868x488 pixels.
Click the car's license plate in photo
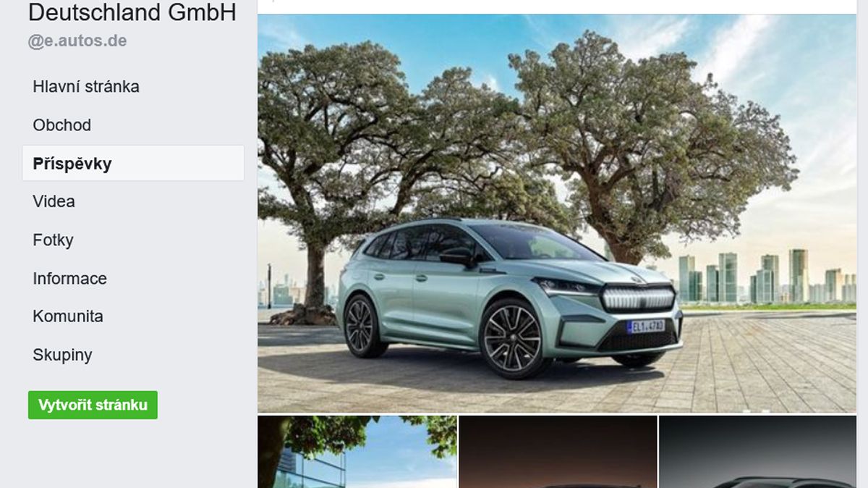pyautogui.click(x=646, y=327)
